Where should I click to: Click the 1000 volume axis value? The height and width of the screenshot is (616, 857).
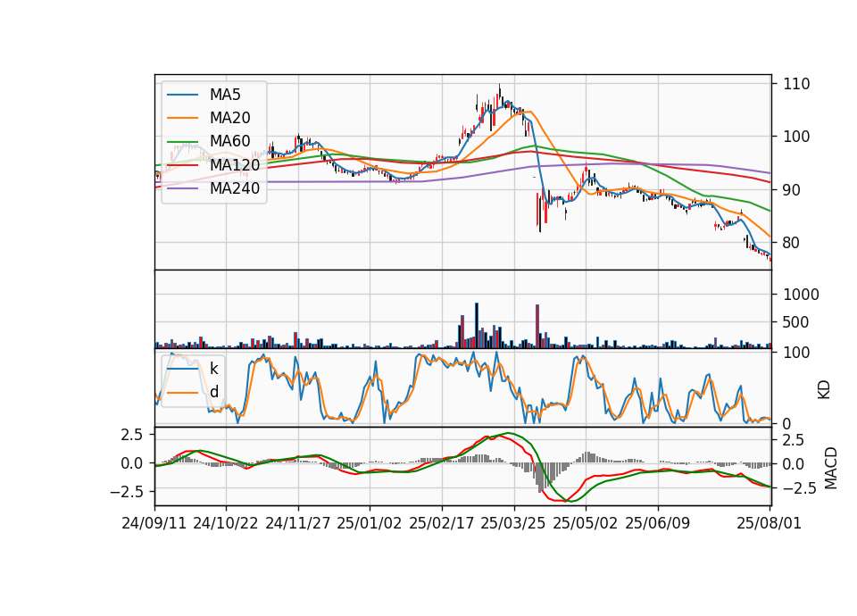[x=802, y=296]
